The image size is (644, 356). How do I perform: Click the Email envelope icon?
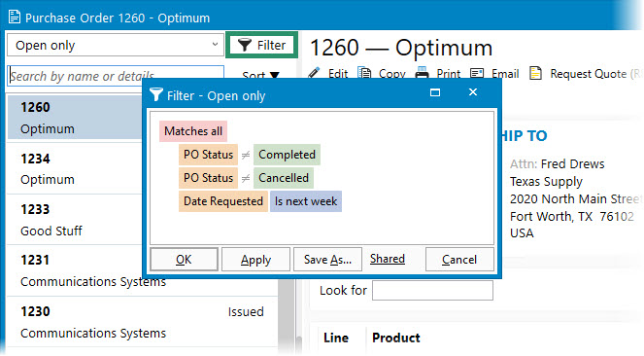(x=477, y=73)
